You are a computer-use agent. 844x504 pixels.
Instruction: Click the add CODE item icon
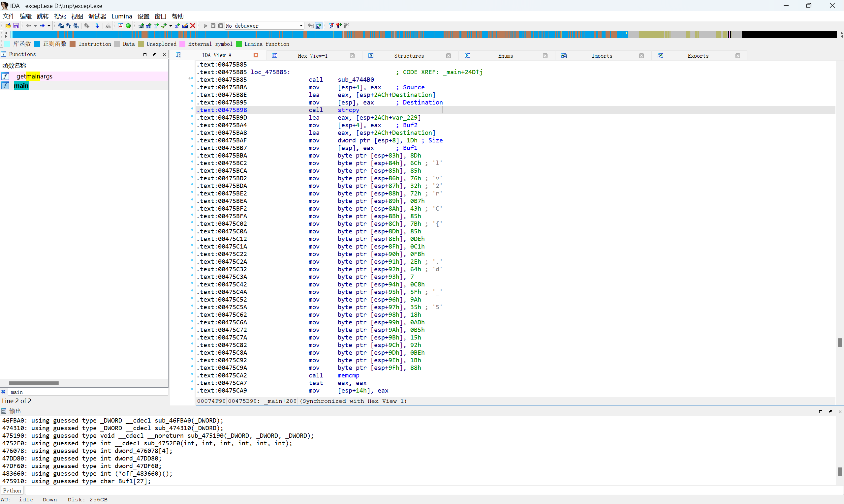coord(141,26)
